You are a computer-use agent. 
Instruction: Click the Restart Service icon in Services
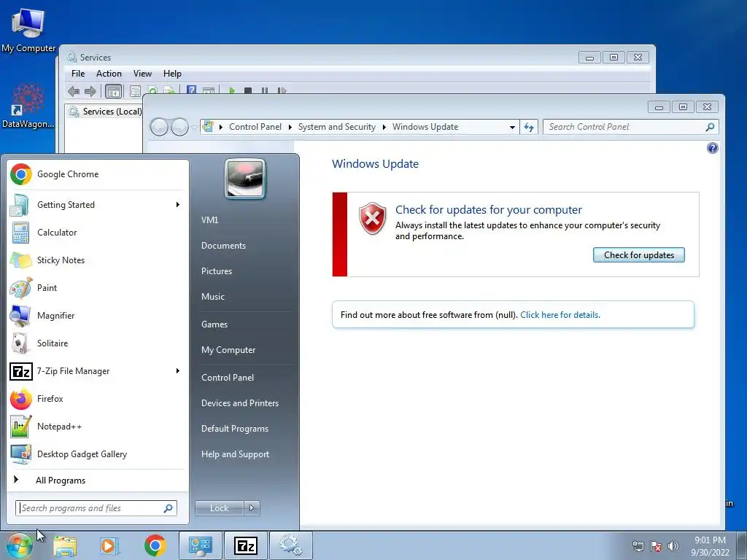(282, 90)
